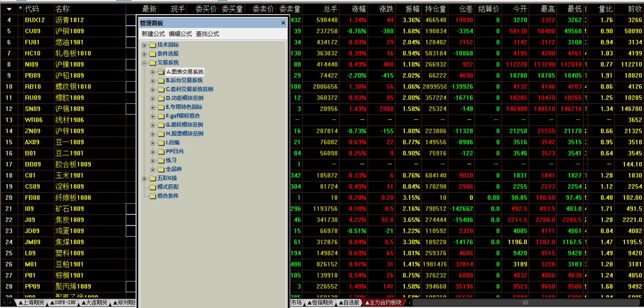Click the A.图表交易系统 open folder icon
Viewport: 644px width, 308px height.
(x=162, y=72)
